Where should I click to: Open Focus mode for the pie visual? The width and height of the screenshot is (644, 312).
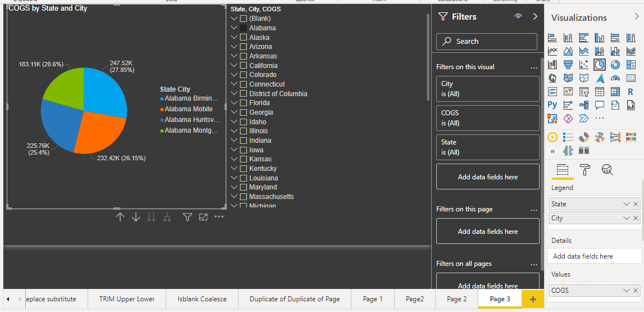pyautogui.click(x=203, y=217)
